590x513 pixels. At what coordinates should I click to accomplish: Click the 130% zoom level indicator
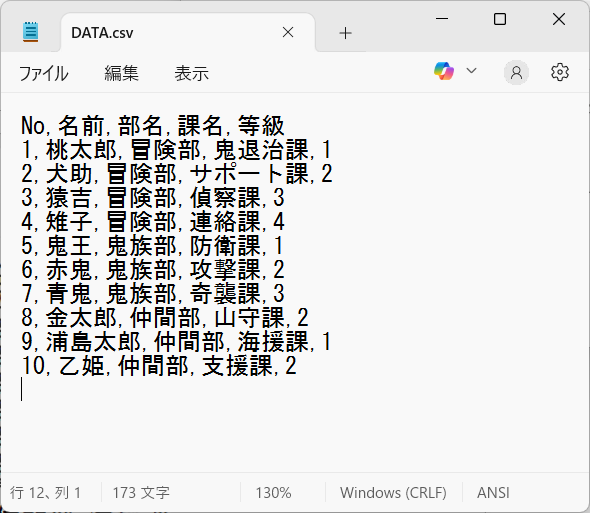[x=274, y=493]
